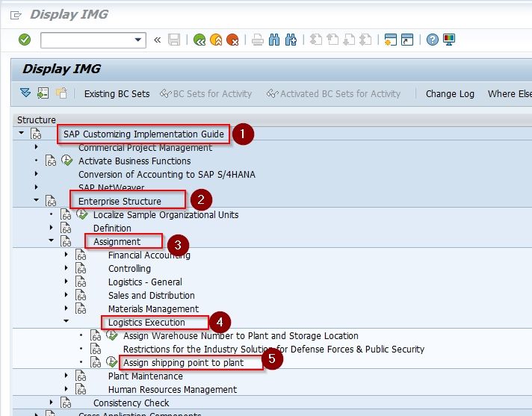Click the double left chevron beside command field
532x416 pixels.
[x=157, y=40]
